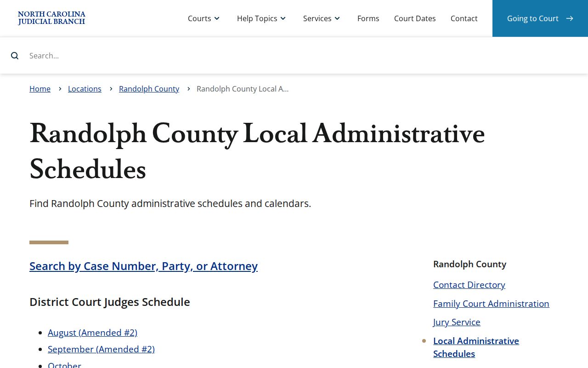Open the Court Dates menu item
Viewport: 588px width, 368px height.
pos(415,18)
